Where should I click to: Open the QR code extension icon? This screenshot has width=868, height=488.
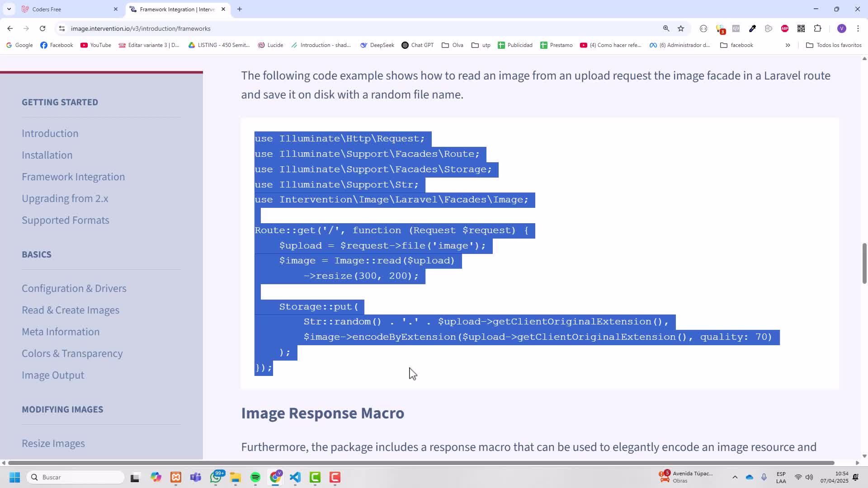click(801, 28)
